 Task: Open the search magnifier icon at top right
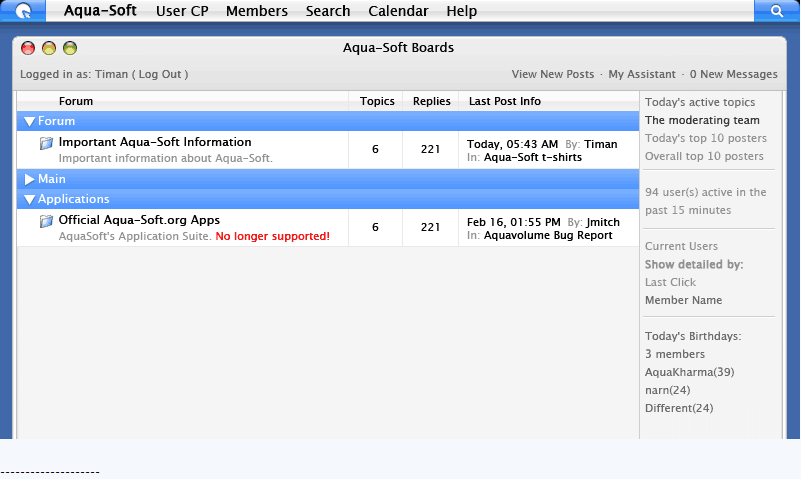pos(777,11)
